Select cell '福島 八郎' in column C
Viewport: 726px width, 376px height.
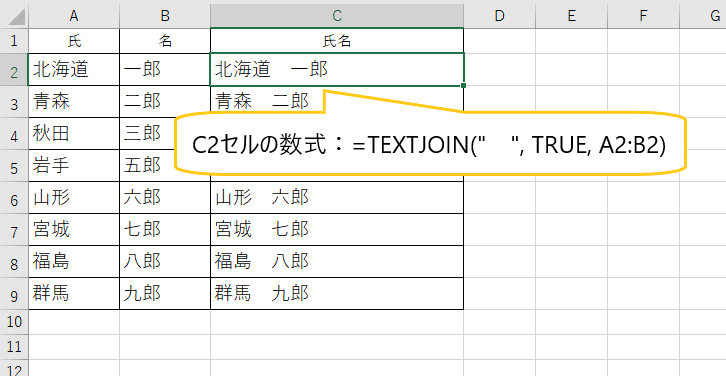pyautogui.click(x=337, y=262)
